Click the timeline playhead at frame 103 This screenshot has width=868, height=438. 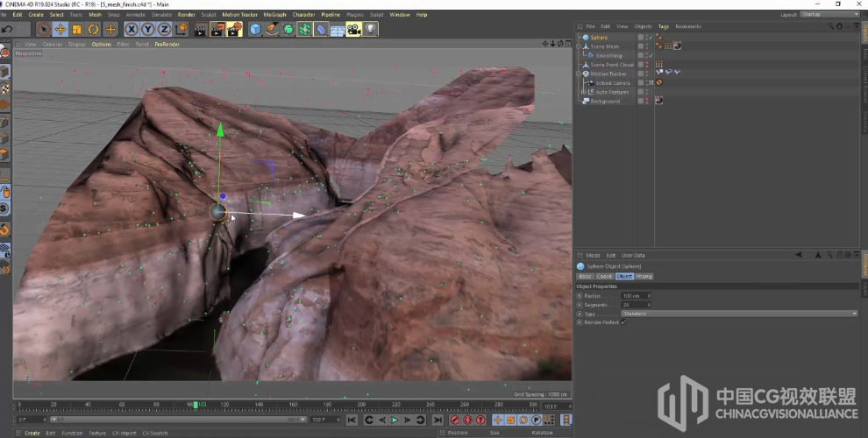pyautogui.click(x=196, y=405)
